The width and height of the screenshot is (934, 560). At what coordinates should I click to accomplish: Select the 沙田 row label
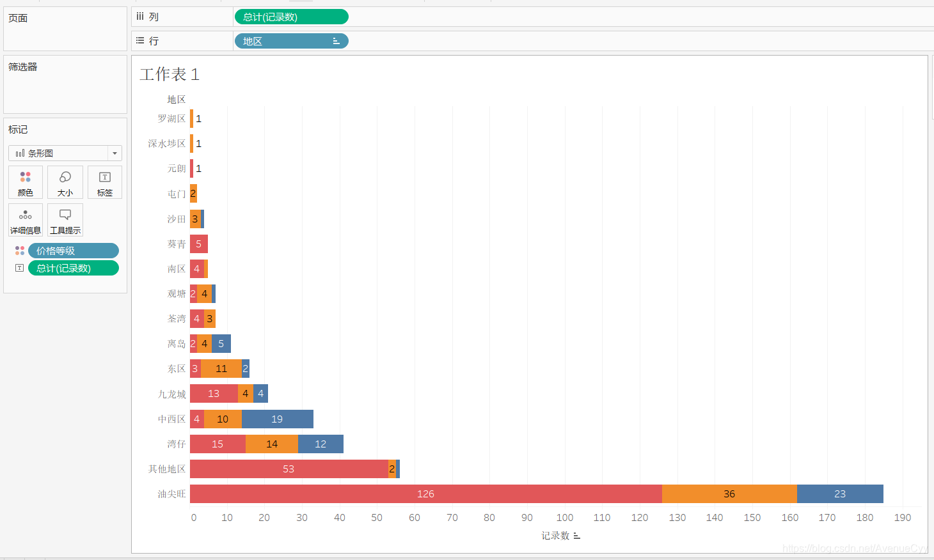(177, 219)
